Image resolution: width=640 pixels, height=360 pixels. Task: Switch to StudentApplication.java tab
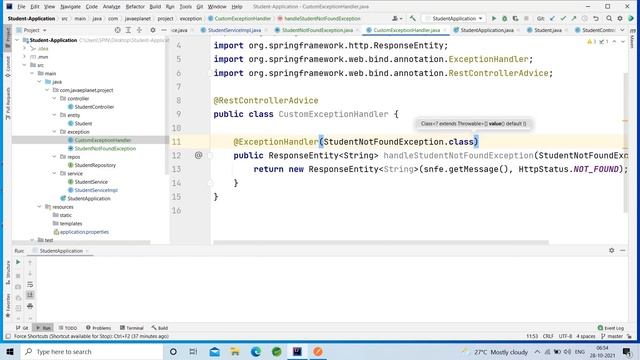[487, 30]
